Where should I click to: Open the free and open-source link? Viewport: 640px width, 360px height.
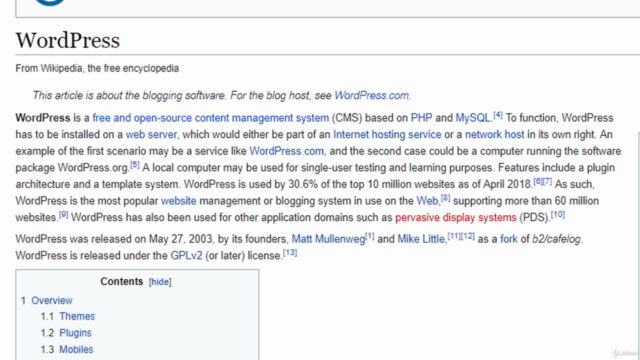tap(142, 118)
